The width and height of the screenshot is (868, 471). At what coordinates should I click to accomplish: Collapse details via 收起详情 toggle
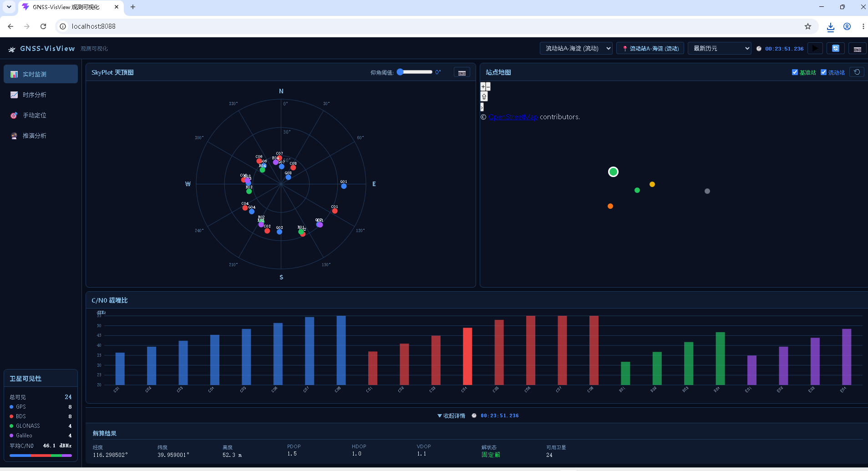click(x=451, y=415)
